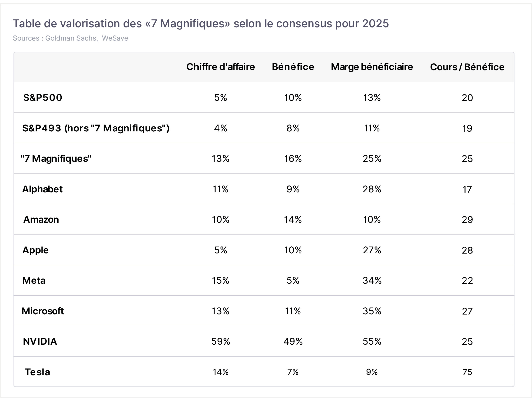Screen dimensions: 532x398
Task: Select NVIDIA's Chiffre d'affaire value 59%
Action: coord(220,342)
